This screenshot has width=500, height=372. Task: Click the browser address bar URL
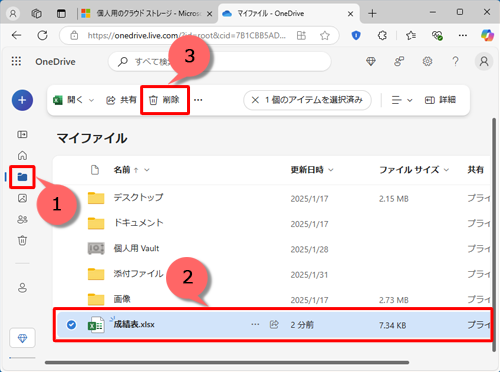(x=187, y=35)
